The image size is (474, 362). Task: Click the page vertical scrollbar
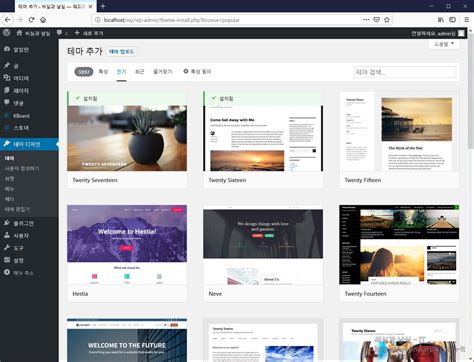(470, 90)
